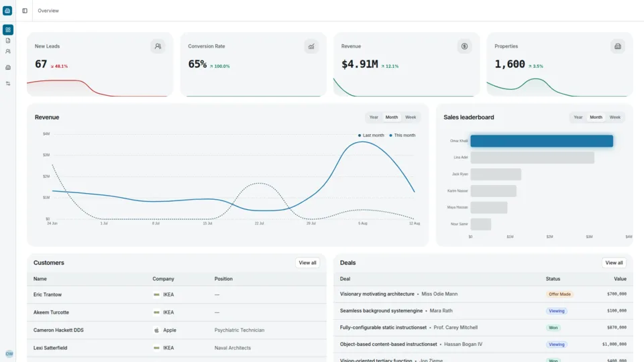The image size is (644, 362).
Task: Toggle the Last month legend entry
Action: pyautogui.click(x=371, y=135)
